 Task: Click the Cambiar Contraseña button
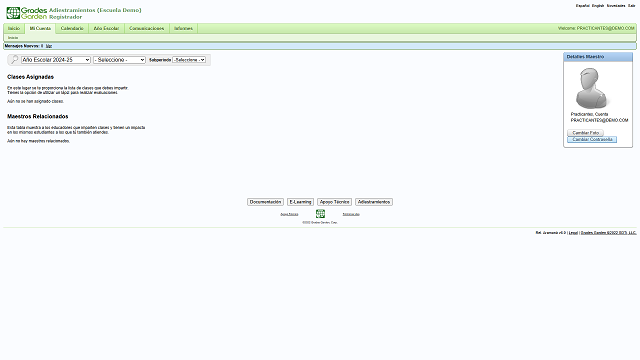[592, 140]
